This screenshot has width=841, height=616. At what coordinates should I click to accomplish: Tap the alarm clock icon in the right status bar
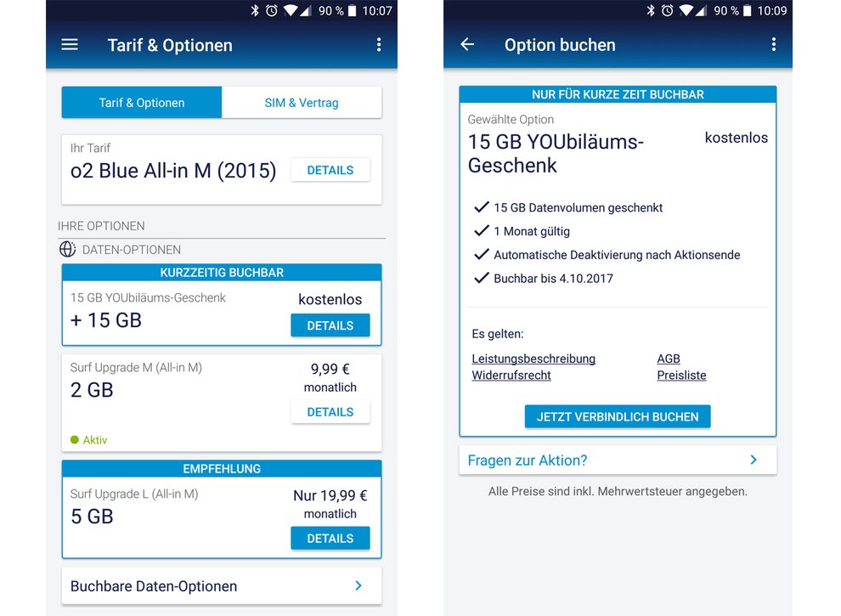667,11
